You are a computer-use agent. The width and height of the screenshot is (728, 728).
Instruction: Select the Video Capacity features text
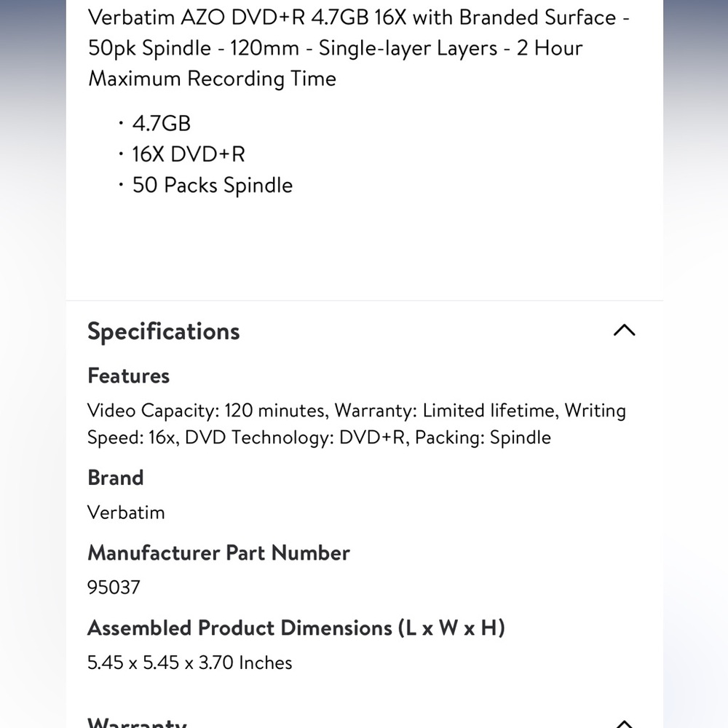pyautogui.click(x=357, y=424)
